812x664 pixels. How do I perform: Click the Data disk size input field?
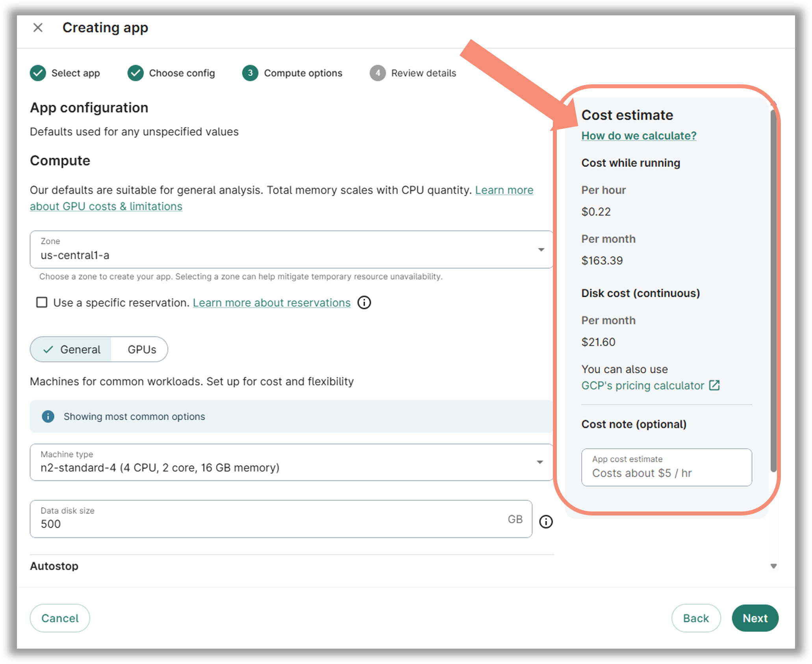pos(281,519)
